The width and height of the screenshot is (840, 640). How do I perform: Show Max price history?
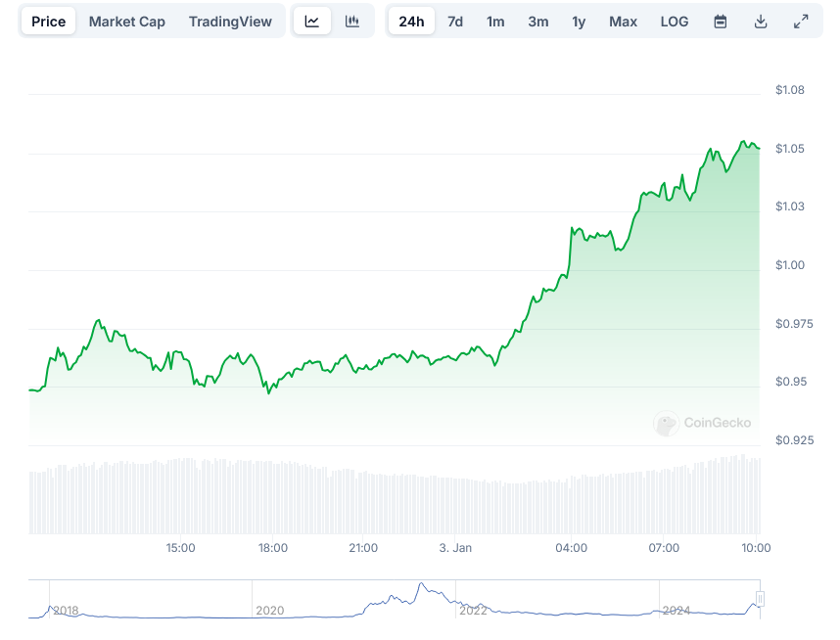(623, 22)
